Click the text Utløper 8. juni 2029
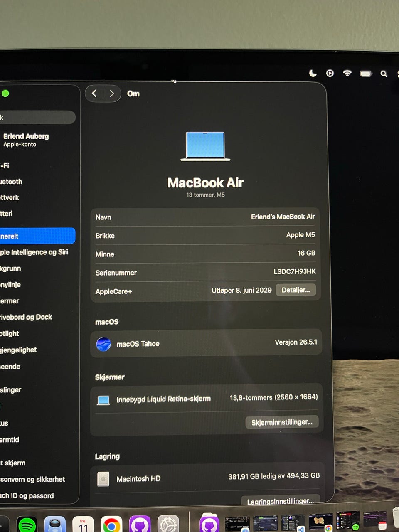The width and height of the screenshot is (399, 532). [241, 290]
